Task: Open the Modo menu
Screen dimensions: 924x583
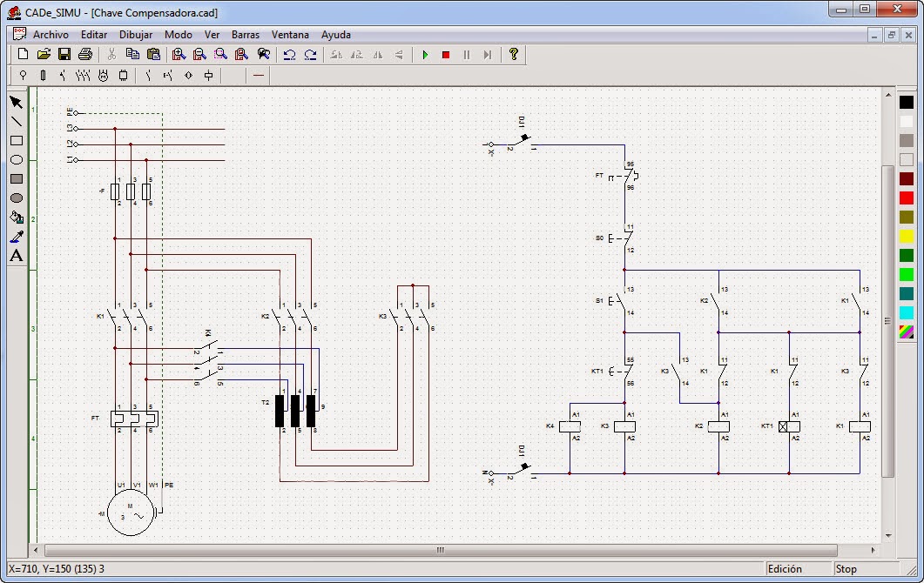Action: pos(178,35)
